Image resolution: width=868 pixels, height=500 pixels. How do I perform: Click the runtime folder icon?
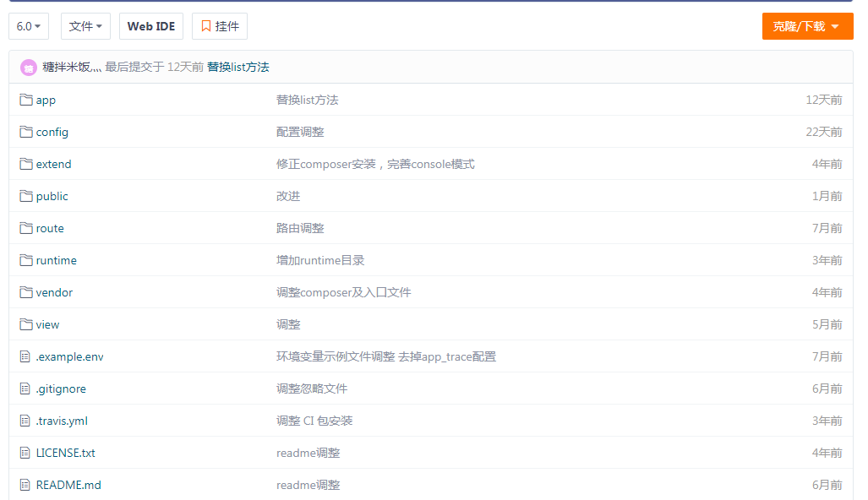tap(26, 260)
